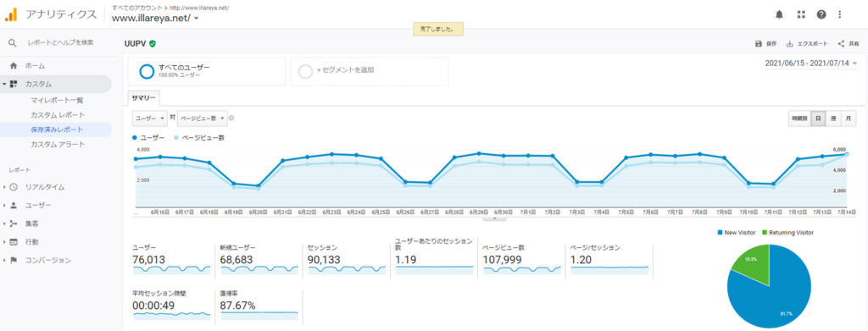The height and width of the screenshot is (331, 868).
Task: Open the notifications bell
Action: [780, 15]
